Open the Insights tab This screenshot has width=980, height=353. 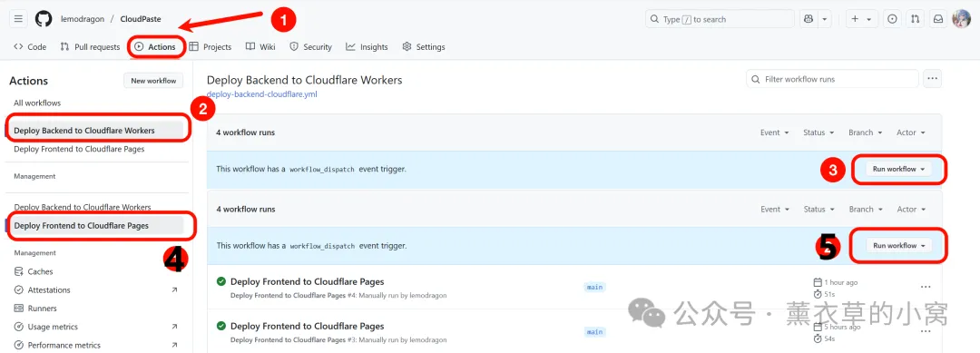pos(367,47)
